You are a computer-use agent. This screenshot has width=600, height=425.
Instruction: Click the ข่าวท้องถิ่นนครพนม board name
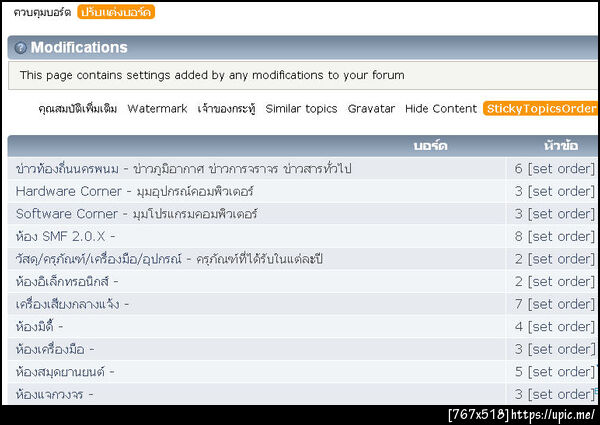tap(67, 169)
